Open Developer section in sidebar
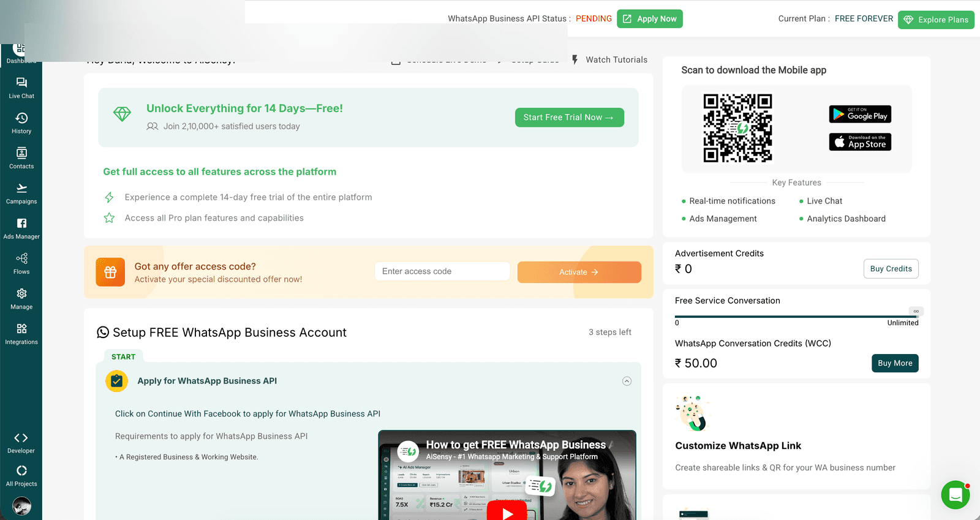Image resolution: width=980 pixels, height=520 pixels. 21,443
